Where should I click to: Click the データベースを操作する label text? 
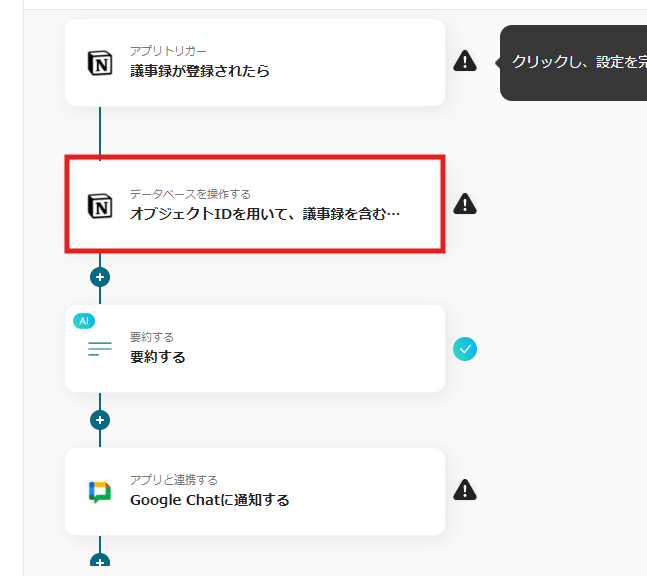(190, 194)
